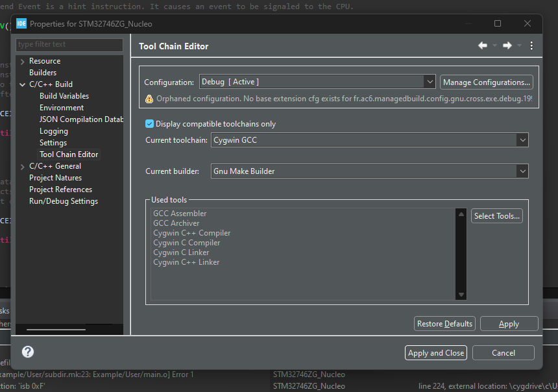Click the type filter text field

(69, 45)
